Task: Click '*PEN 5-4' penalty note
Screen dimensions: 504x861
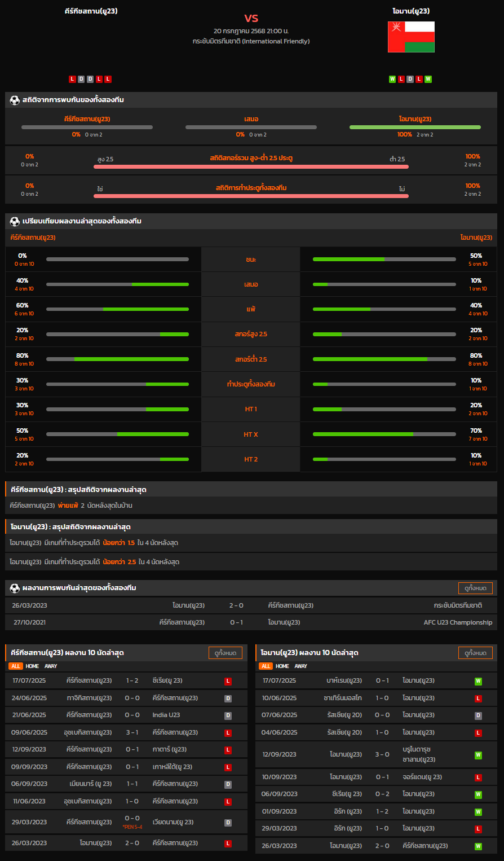Action: click(x=132, y=827)
